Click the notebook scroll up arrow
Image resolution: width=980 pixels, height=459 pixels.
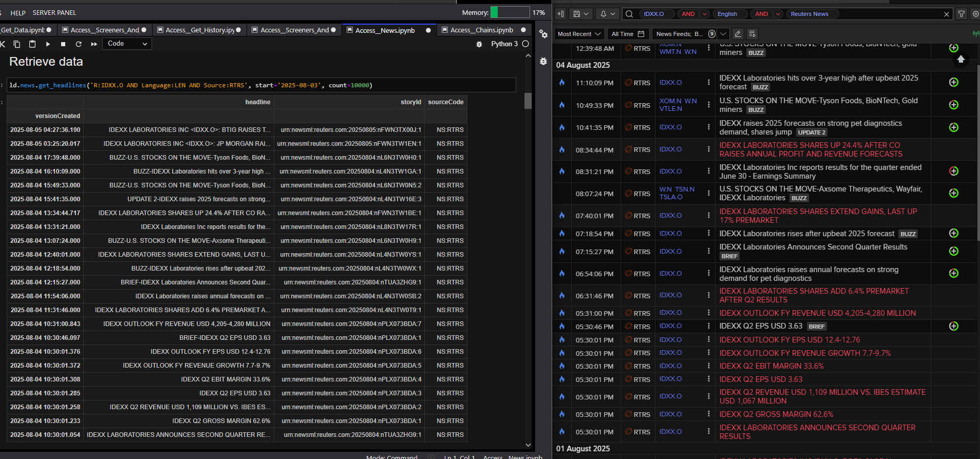(528, 55)
